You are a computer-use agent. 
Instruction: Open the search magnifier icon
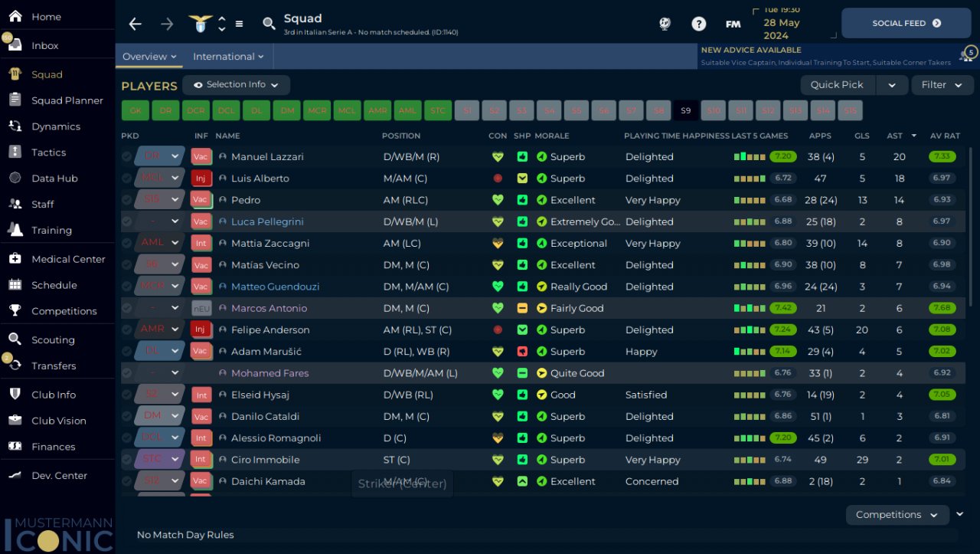[269, 24]
